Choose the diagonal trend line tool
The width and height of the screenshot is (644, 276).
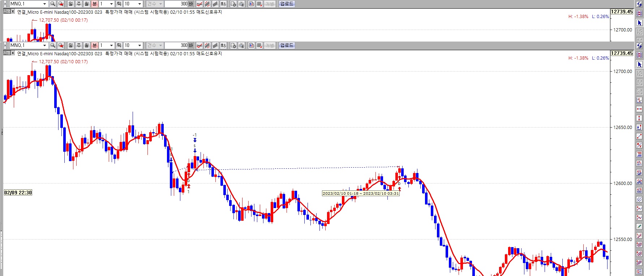click(x=639, y=136)
